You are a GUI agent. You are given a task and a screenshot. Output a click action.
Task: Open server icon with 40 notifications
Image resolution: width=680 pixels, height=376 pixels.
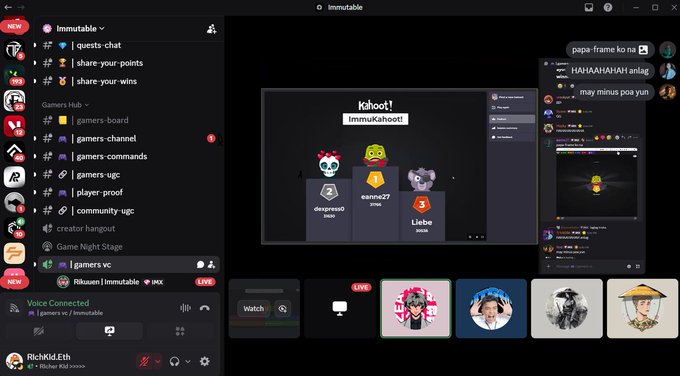tap(14, 152)
